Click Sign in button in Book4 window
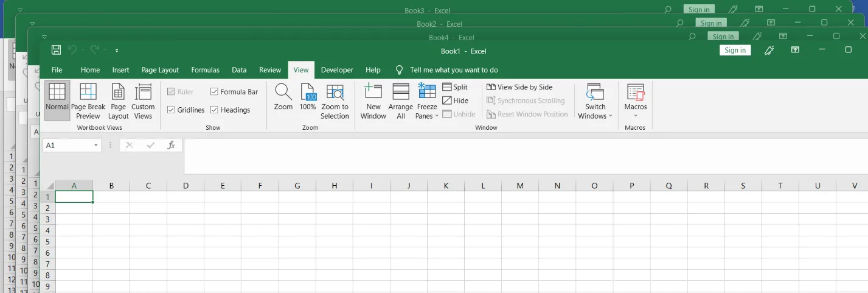Screen dimensions: 868x293 coord(723,37)
